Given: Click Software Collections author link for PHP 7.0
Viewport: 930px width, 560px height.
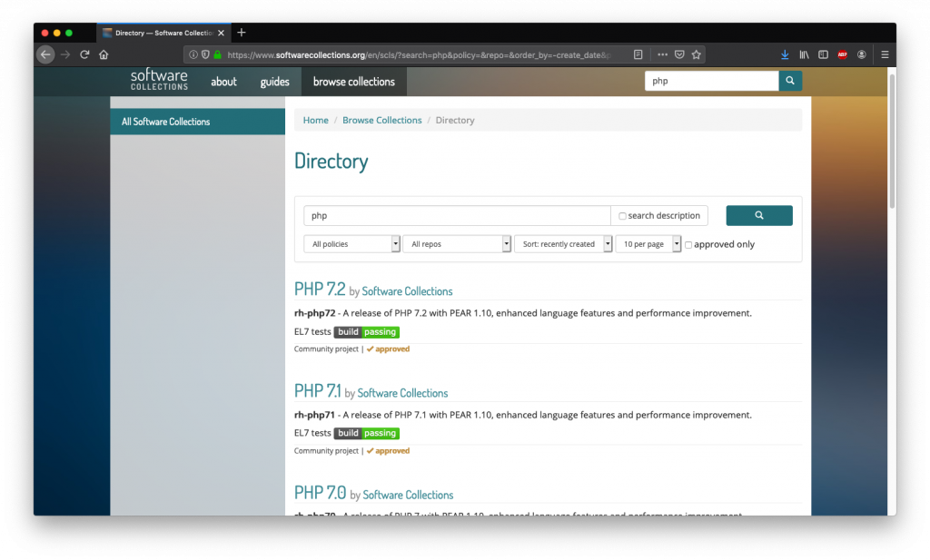Looking at the screenshot, I should point(408,495).
